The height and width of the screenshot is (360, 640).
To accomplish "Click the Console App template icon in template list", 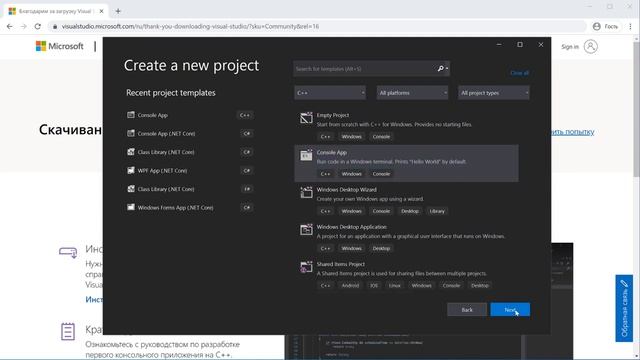I will click(x=306, y=155).
